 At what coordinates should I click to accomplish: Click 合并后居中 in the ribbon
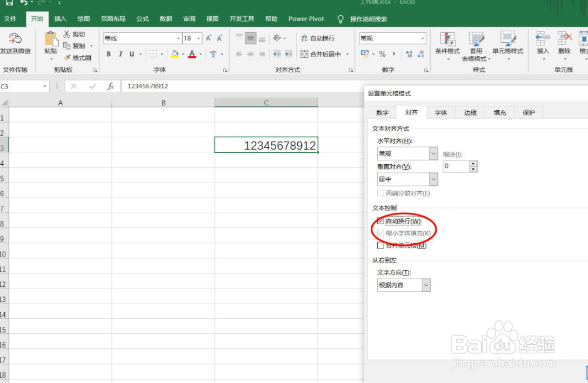click(324, 54)
